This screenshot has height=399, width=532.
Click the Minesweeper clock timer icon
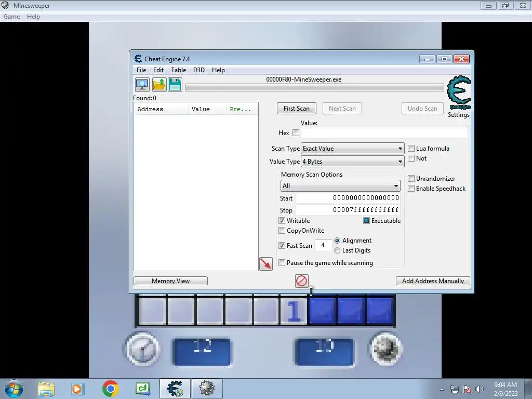(x=142, y=349)
